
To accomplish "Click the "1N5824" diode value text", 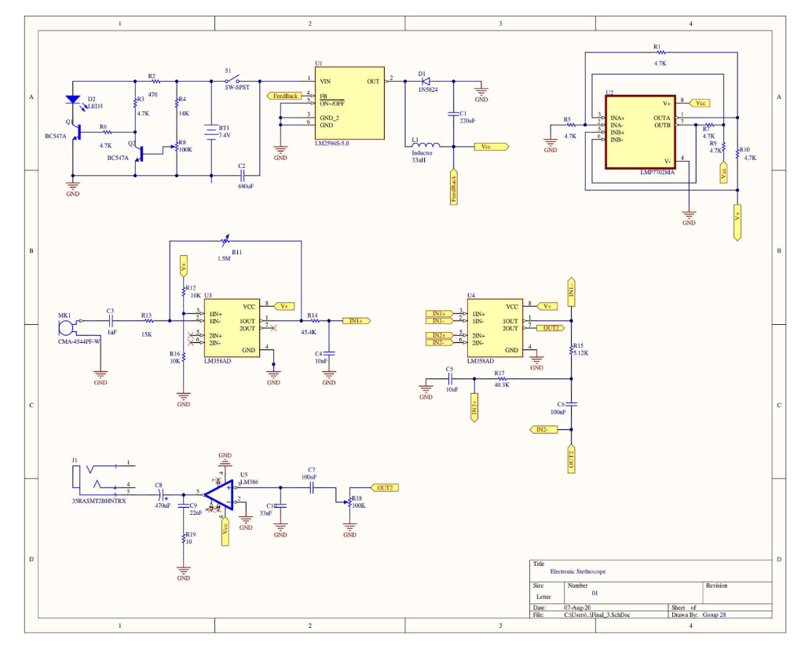I will (428, 89).
